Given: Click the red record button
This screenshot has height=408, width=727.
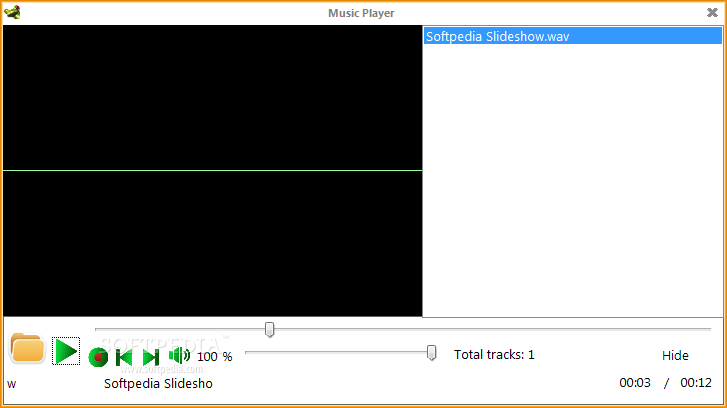Looking at the screenshot, I should [x=98, y=357].
